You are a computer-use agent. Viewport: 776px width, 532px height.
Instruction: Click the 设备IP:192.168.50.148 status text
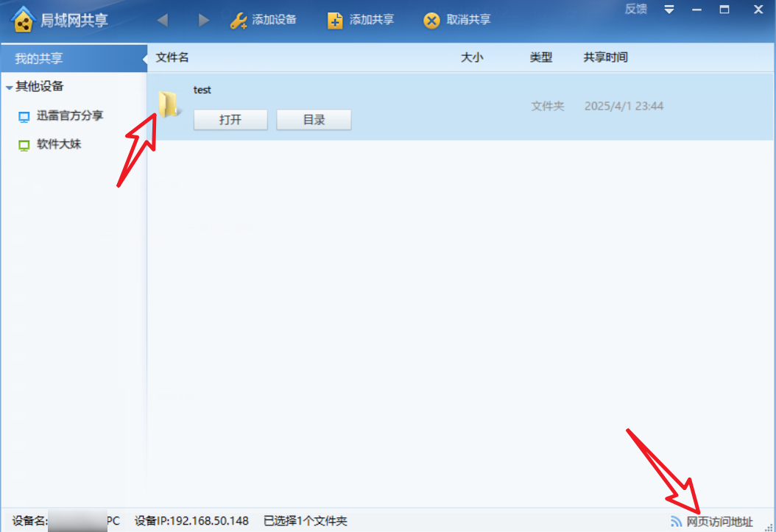point(191,521)
